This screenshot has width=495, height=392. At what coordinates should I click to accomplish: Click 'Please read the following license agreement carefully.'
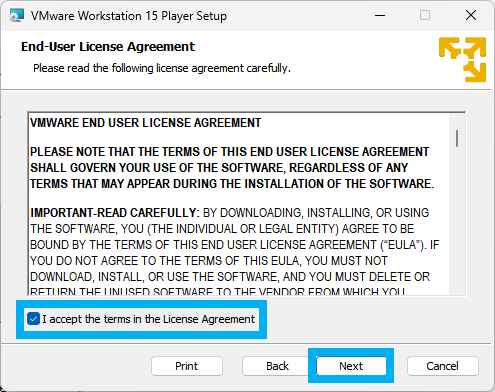(162, 68)
